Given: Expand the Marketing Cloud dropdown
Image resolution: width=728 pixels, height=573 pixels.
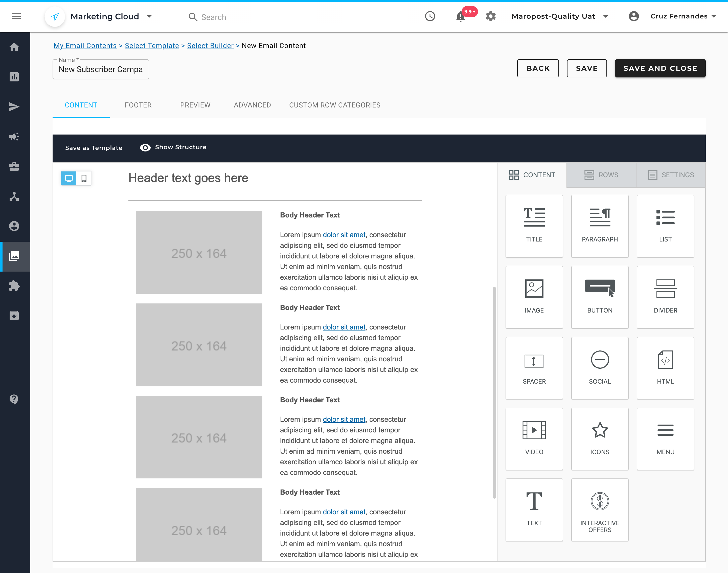Looking at the screenshot, I should [x=150, y=16].
